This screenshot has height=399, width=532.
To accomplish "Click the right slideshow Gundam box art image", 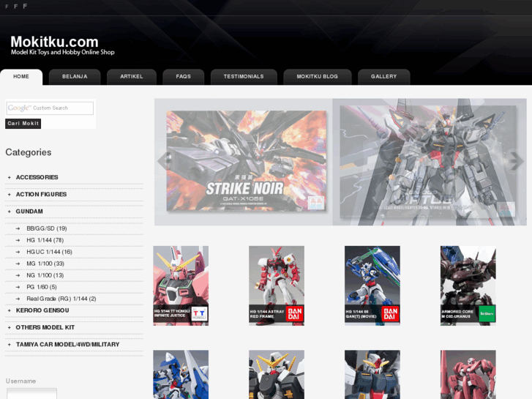I will (430, 162).
